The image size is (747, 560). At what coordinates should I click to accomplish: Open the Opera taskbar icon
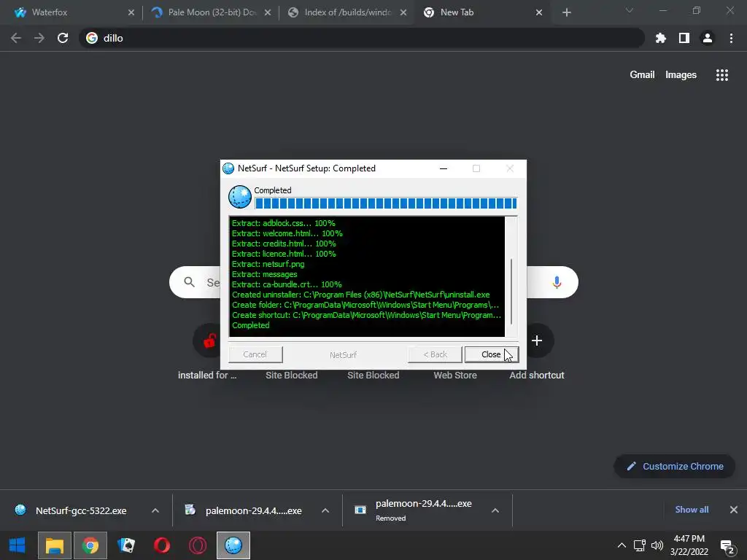(x=162, y=545)
